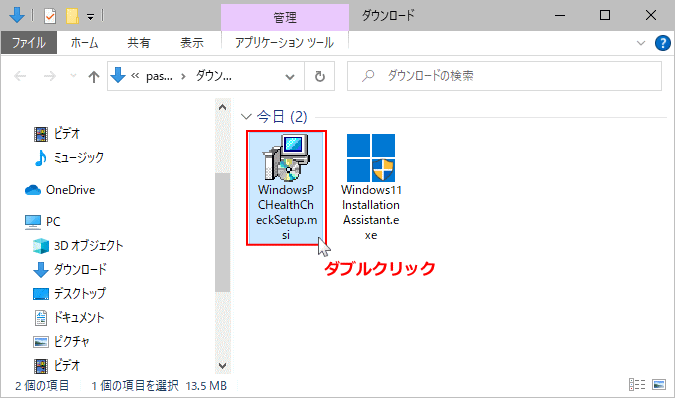Click the ダウン... breadcrumb segment
Screen dimensions: 675x398
[214, 76]
